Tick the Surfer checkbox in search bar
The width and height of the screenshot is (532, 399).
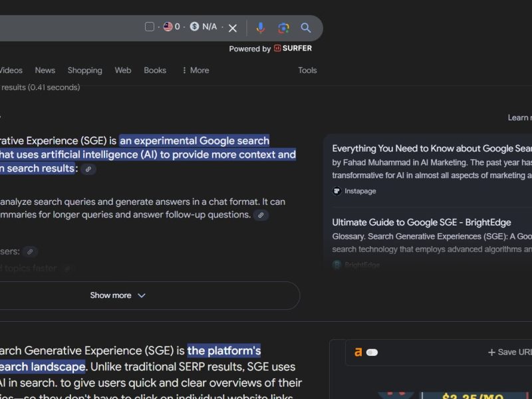150,27
